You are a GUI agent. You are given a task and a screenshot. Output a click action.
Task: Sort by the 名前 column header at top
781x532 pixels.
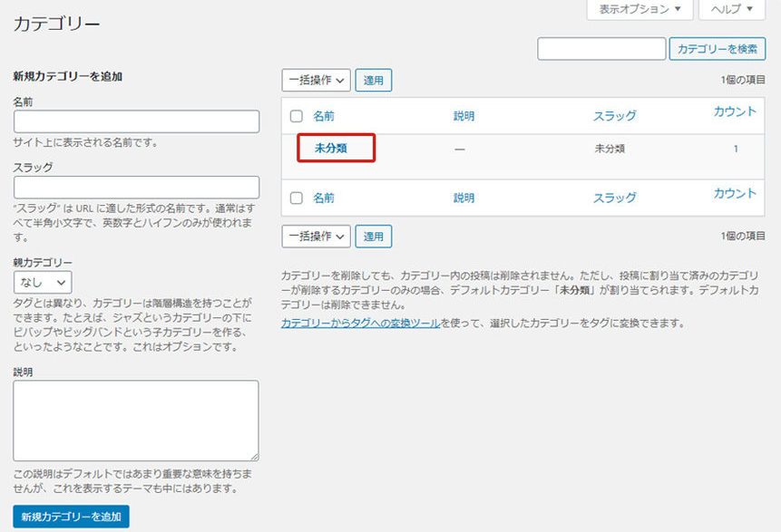click(x=324, y=116)
